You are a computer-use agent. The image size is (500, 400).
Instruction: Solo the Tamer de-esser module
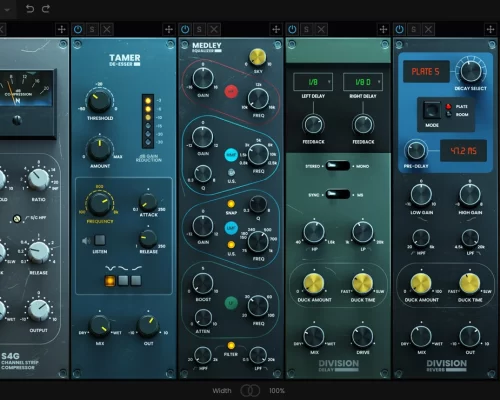click(x=92, y=29)
